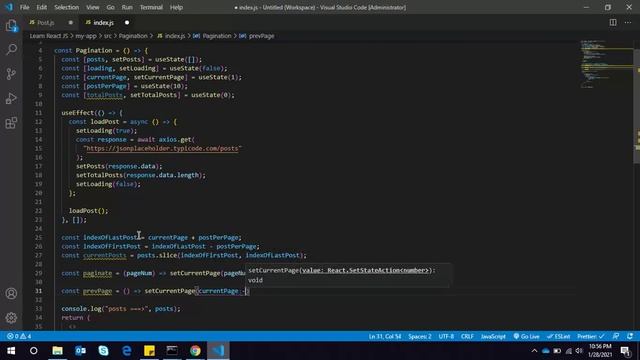This screenshot has height=360, width=640.
Task: Open the Terminal menu
Action: (151, 7)
